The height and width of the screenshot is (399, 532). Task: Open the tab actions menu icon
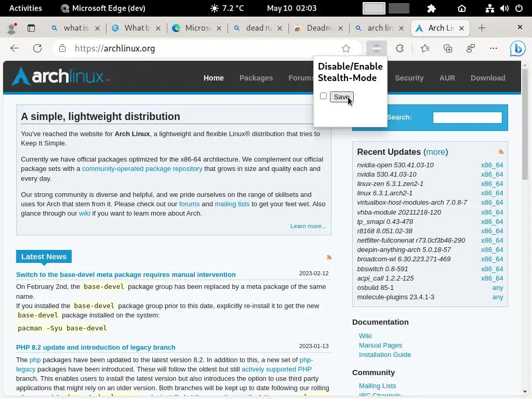pyautogui.click(x=31, y=28)
